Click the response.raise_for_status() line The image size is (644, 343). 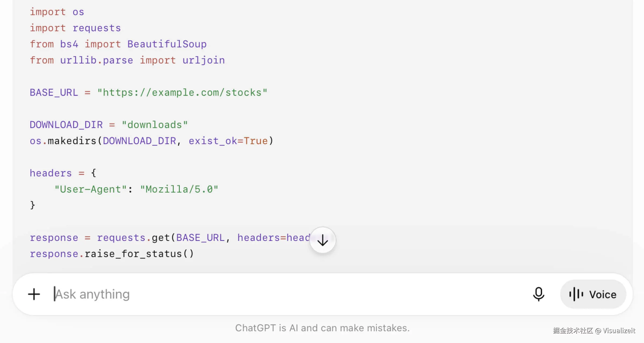click(x=112, y=253)
